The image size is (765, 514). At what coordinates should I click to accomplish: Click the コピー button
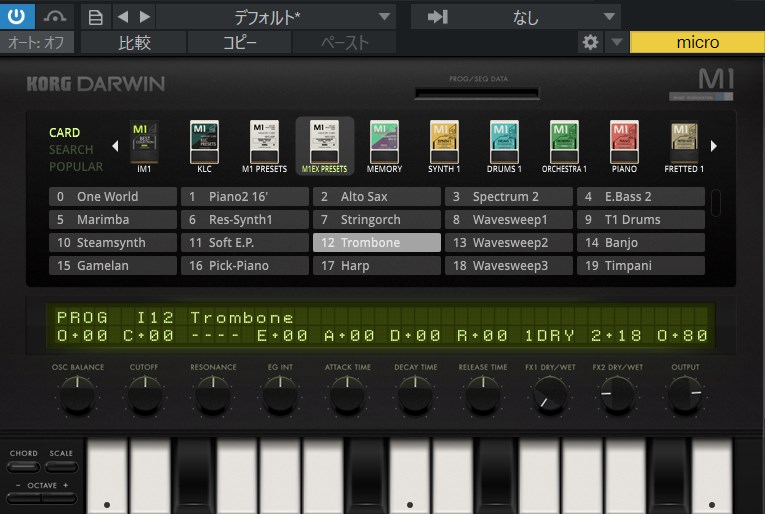click(239, 42)
